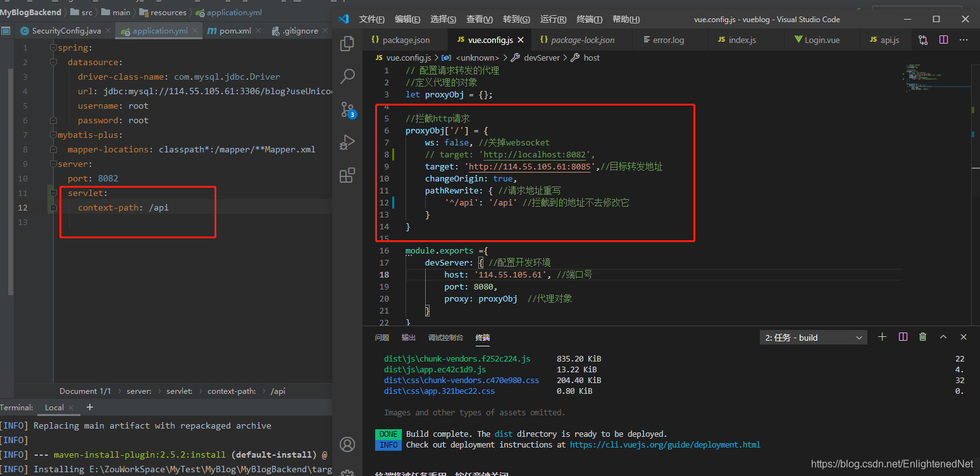Open the Explorer icon in VS Code activity bar

click(x=347, y=44)
